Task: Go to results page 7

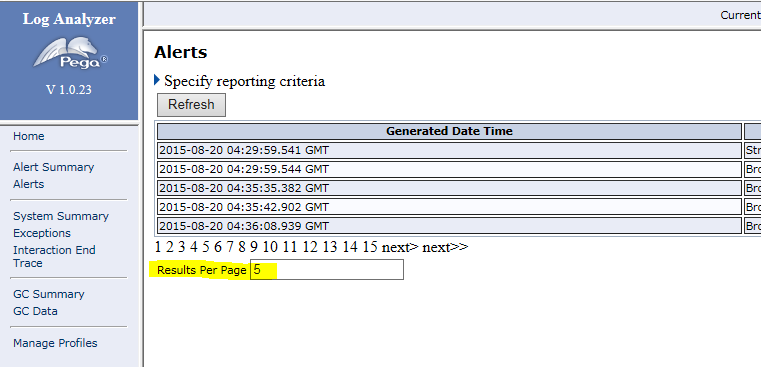Action: [230, 247]
